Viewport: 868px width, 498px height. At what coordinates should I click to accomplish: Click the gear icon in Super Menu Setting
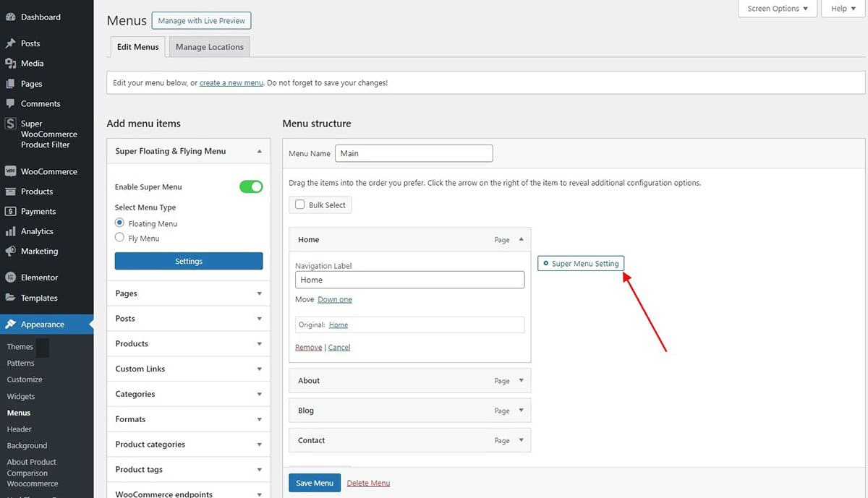(545, 264)
